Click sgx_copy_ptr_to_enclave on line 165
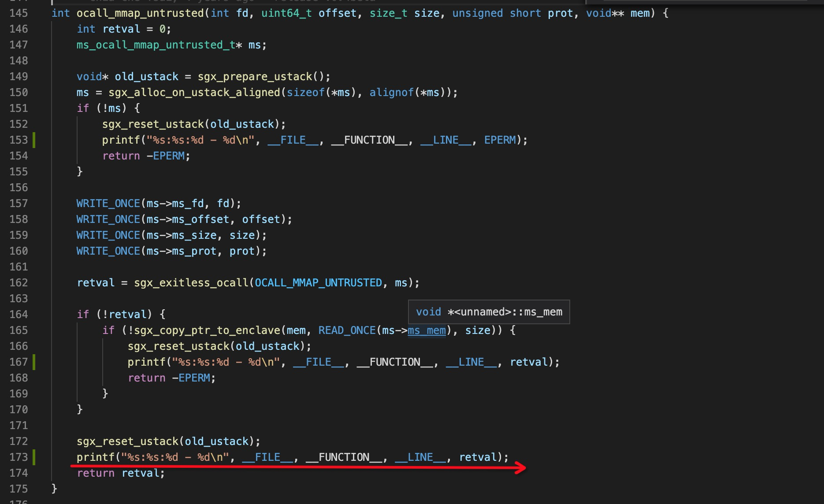This screenshot has height=504, width=824. tap(207, 330)
